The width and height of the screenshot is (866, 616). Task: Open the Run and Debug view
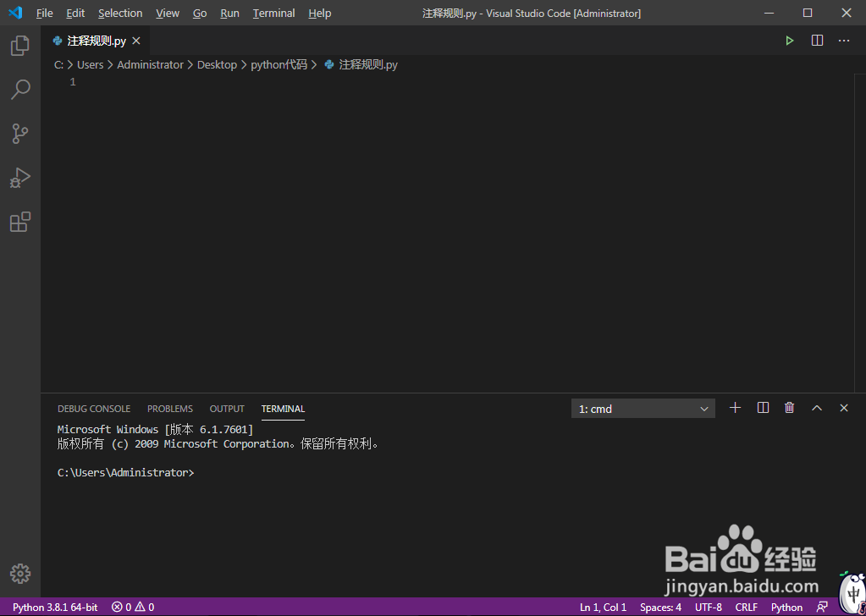point(19,178)
